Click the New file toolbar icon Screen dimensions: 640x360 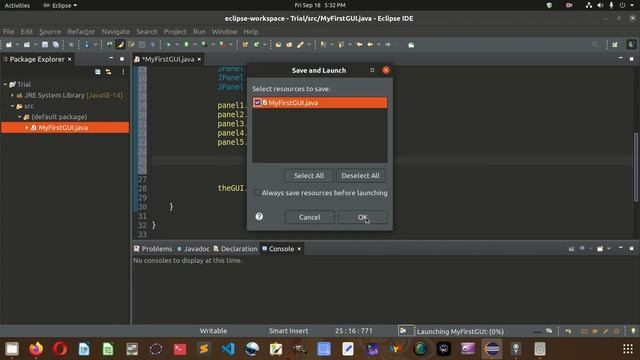(x=9, y=44)
